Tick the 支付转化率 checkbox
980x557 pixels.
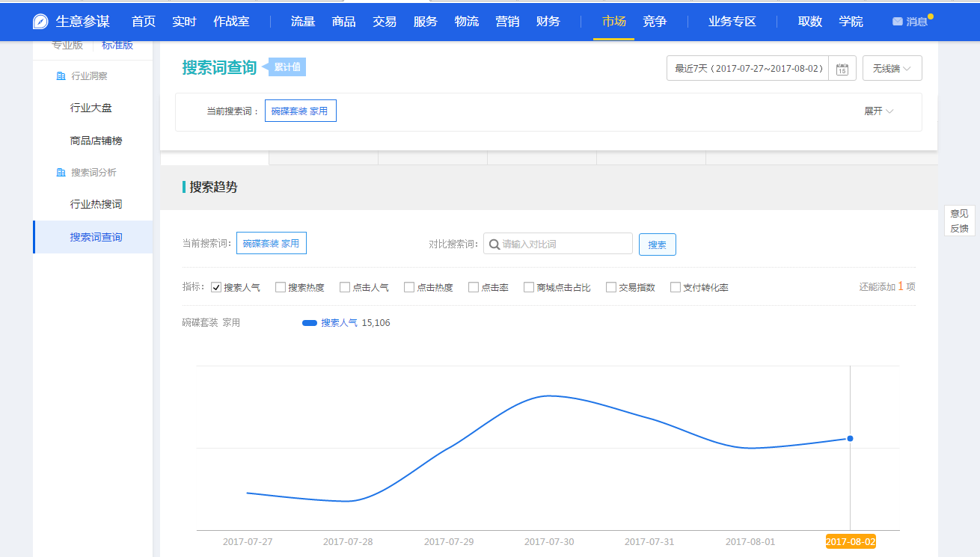676,287
